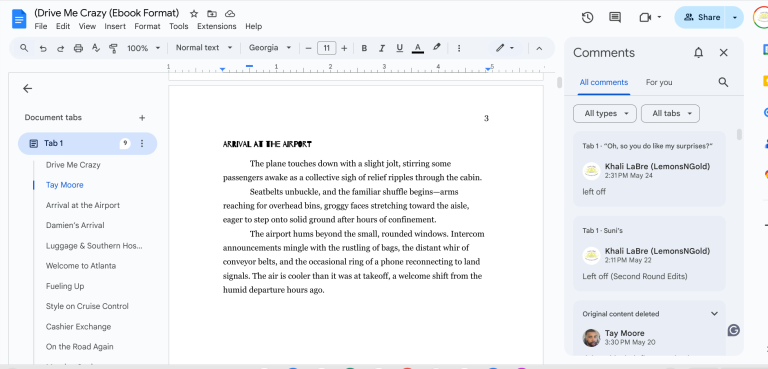This screenshot has width=768, height=369.
Task: Undo the last action
Action: pyautogui.click(x=43, y=48)
